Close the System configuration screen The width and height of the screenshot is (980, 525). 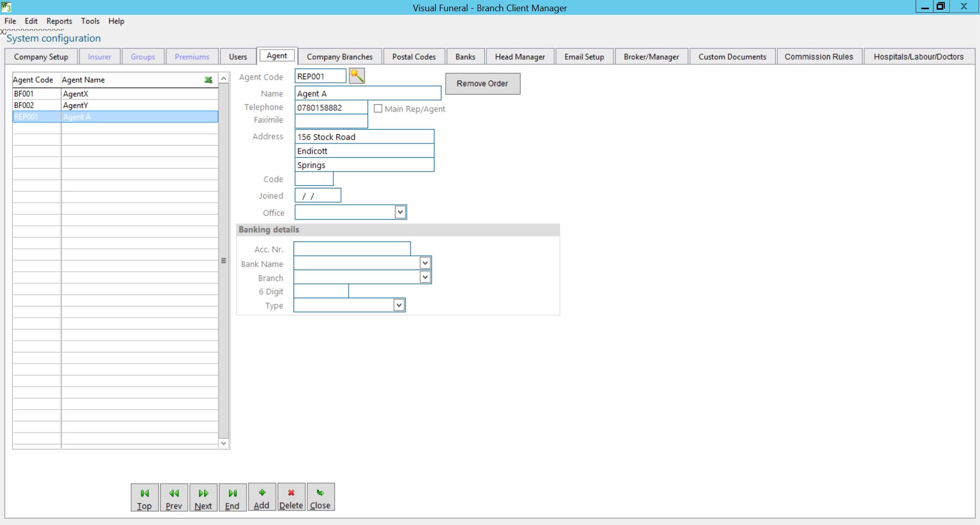(x=320, y=497)
